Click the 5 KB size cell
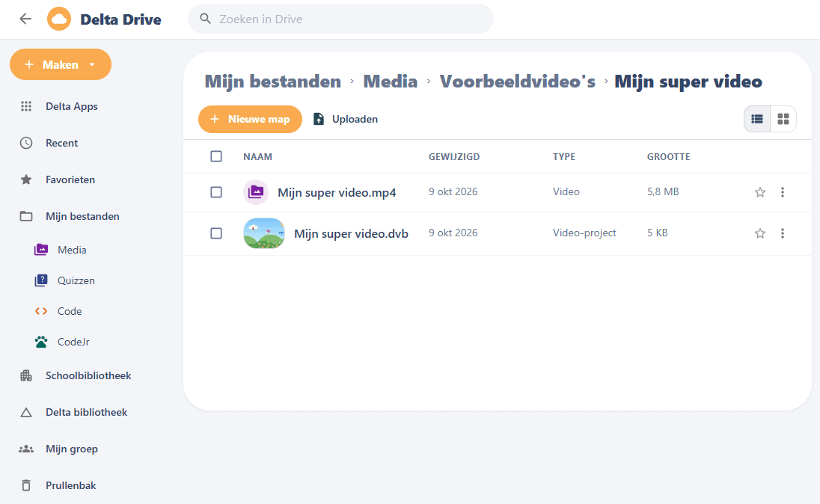This screenshot has width=820, height=504. point(658,233)
